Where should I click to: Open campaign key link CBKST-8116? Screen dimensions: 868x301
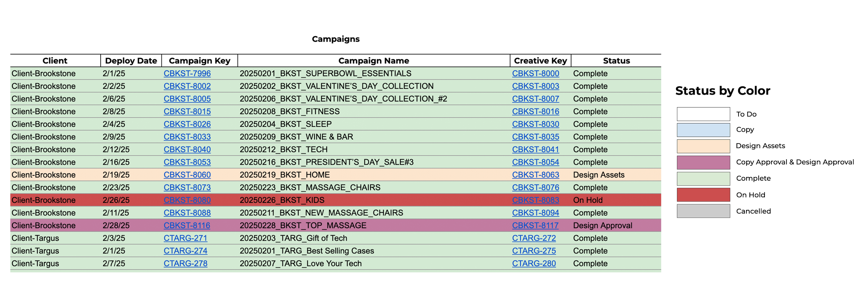187,225
